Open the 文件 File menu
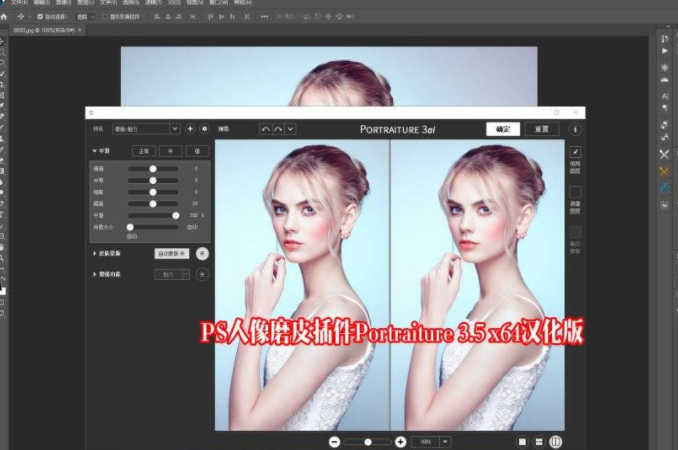This screenshot has width=678, height=450. pos(18,2)
